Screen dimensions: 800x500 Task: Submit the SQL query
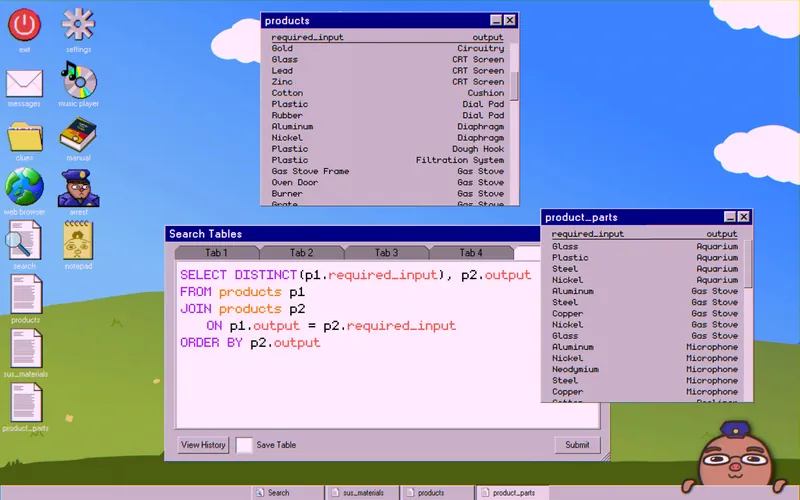tap(577, 445)
